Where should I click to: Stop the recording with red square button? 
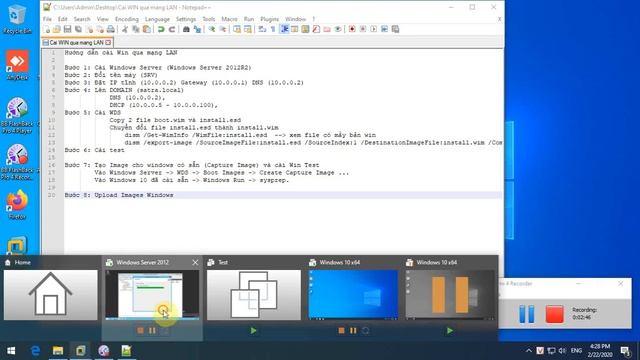coord(555,314)
